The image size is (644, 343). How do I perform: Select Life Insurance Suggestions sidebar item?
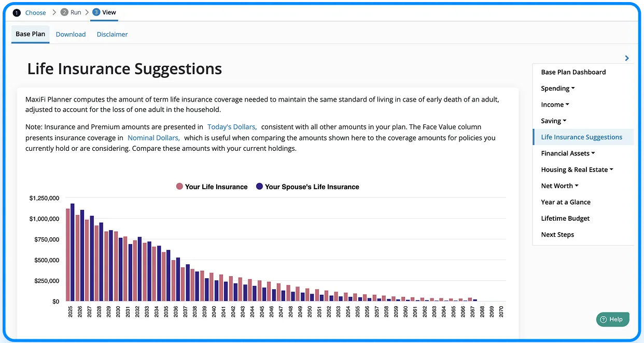click(x=583, y=137)
